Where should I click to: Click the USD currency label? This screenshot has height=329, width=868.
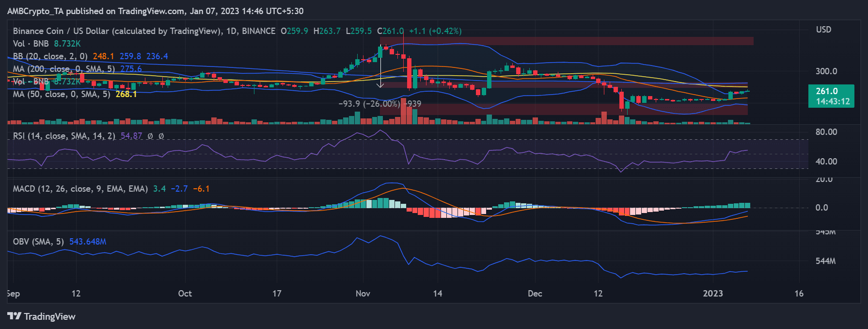[x=823, y=30]
